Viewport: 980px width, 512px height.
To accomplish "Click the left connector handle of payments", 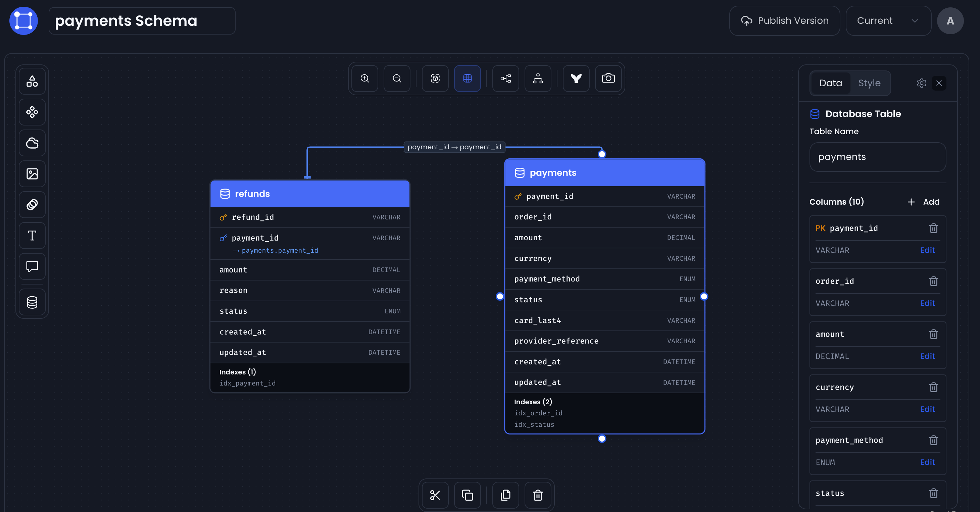I will click(x=500, y=296).
